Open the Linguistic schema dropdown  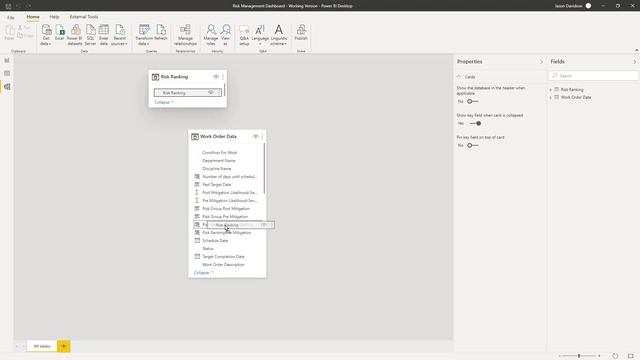click(279, 35)
